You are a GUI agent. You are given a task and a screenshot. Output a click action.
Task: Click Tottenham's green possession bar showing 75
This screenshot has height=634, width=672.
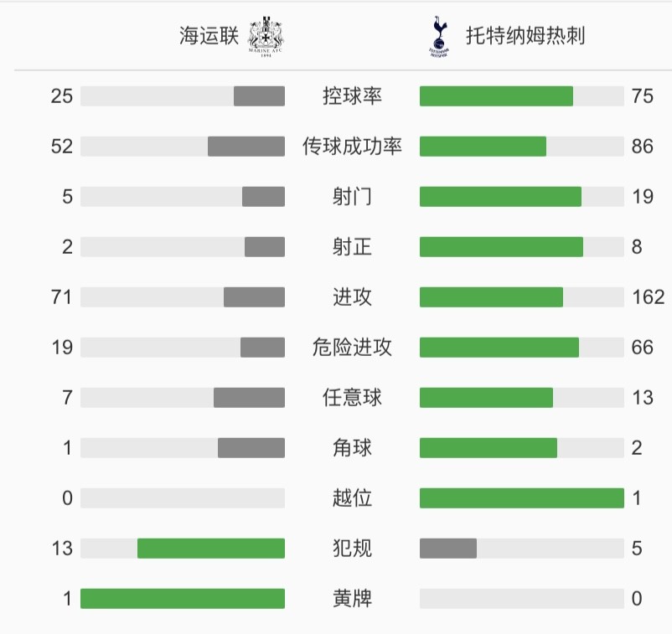click(496, 96)
